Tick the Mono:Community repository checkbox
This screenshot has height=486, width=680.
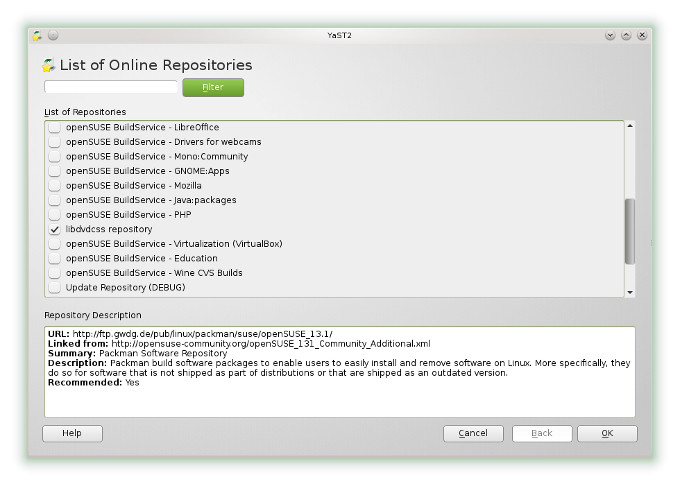pyautogui.click(x=55, y=157)
